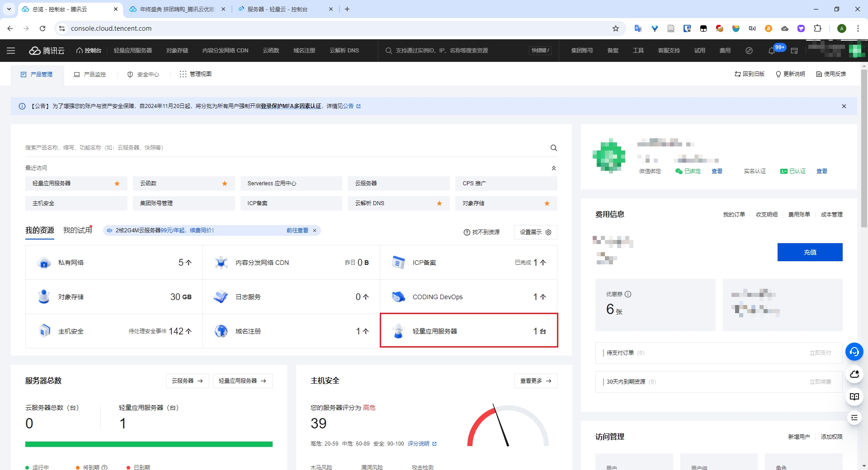Click the settings gear beside 设置展示
The width and height of the screenshot is (868, 470).
point(548,232)
